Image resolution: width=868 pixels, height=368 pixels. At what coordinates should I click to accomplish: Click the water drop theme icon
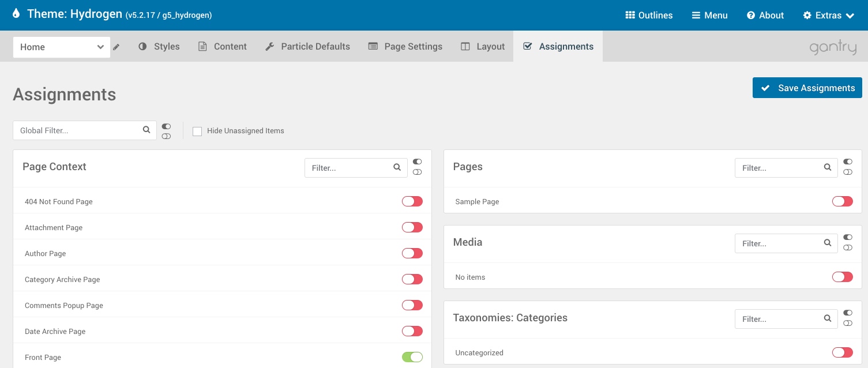point(16,14)
